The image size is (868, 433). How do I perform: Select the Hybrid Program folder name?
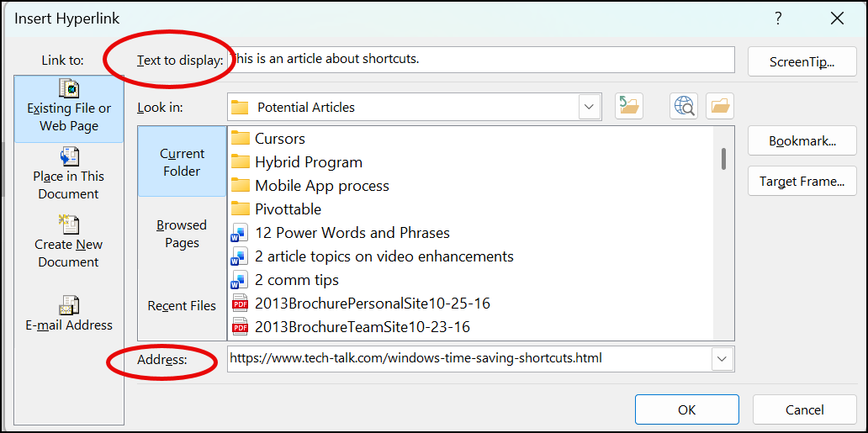(x=309, y=162)
